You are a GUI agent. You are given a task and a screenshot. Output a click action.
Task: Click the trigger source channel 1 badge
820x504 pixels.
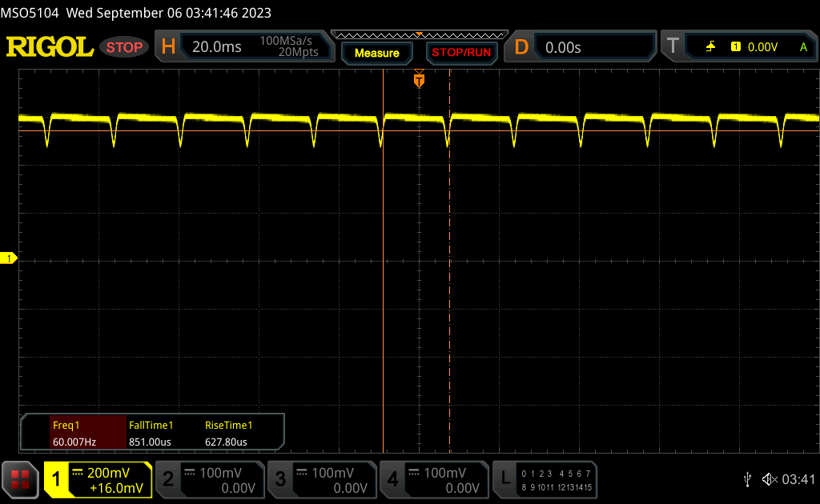(x=735, y=47)
